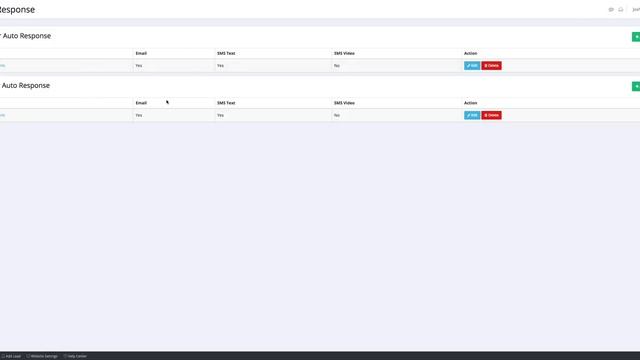Click the SMS Video header in first table

coord(344,53)
